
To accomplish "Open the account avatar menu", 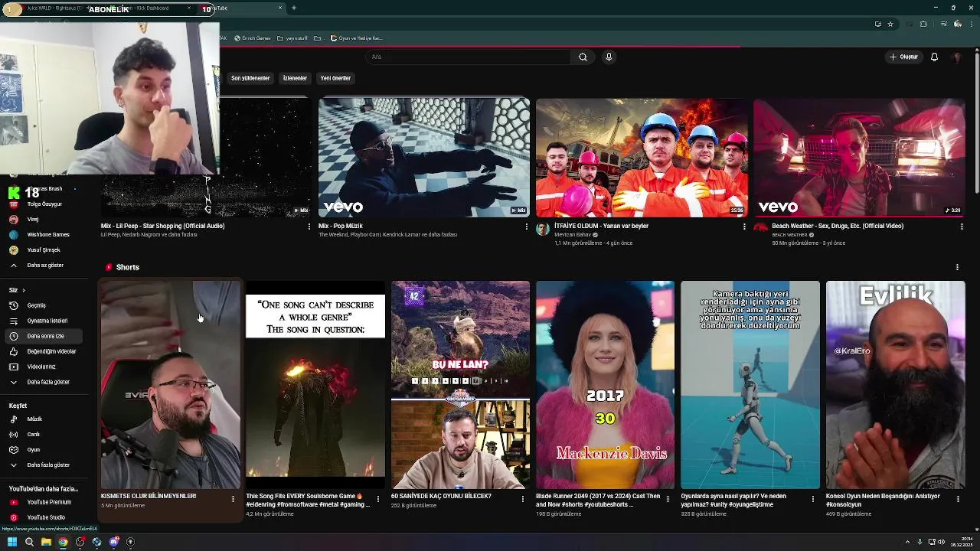I will 957,57.
